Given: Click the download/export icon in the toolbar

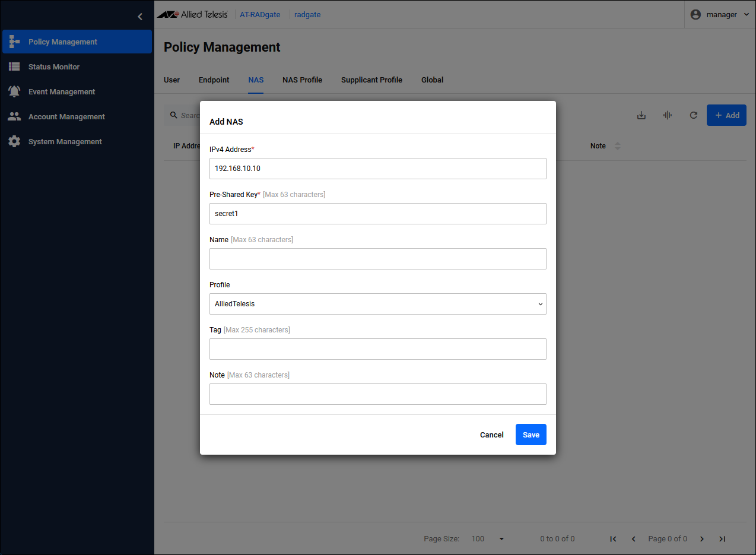Looking at the screenshot, I should (x=641, y=115).
